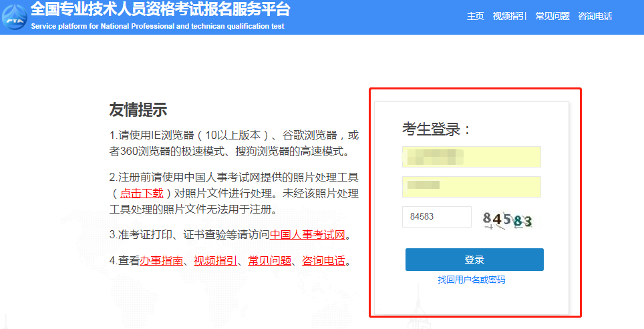Focus the username field in the login form
The width and height of the screenshot is (644, 329).
click(471, 157)
